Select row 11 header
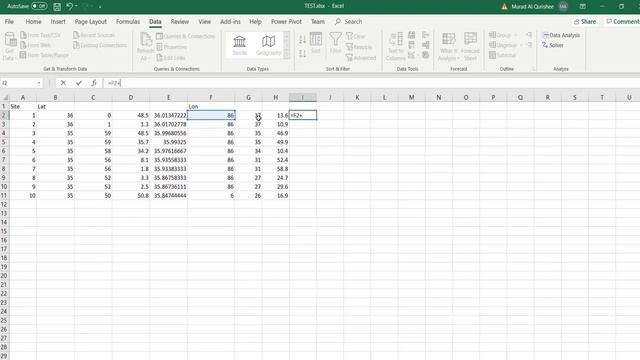This screenshot has height=360, width=640. (x=4, y=196)
